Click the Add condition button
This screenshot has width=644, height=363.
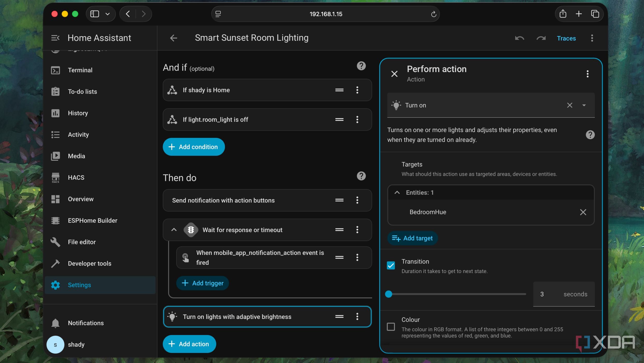(x=194, y=147)
